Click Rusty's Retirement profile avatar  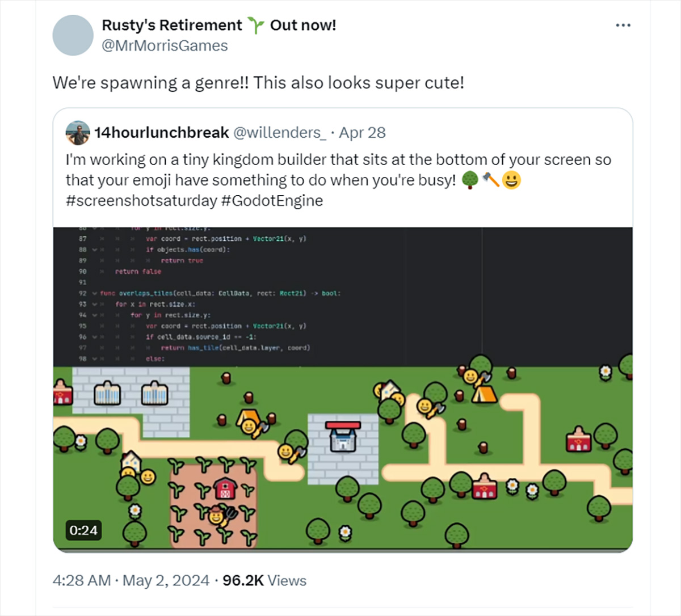[x=73, y=35]
